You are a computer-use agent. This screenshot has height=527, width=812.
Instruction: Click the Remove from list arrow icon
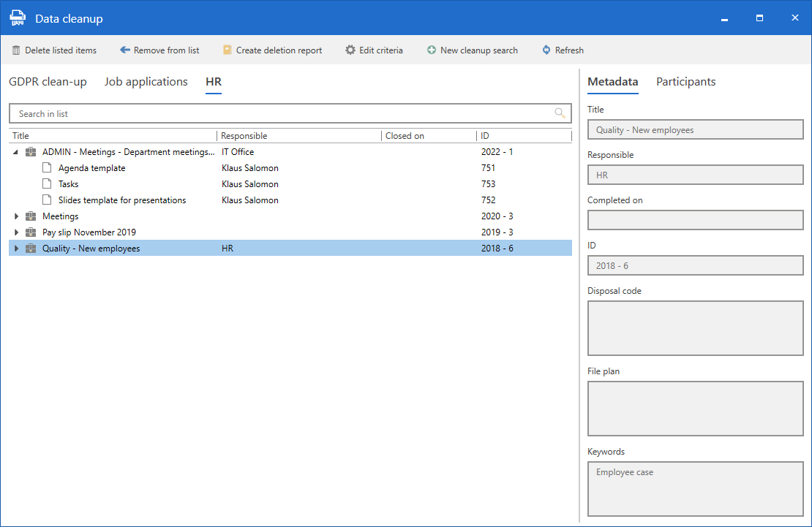pyautogui.click(x=125, y=50)
